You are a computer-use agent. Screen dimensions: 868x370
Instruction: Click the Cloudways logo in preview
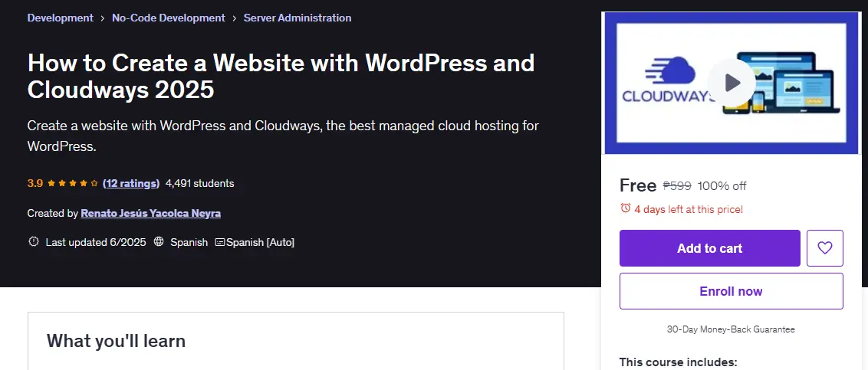tap(669, 80)
